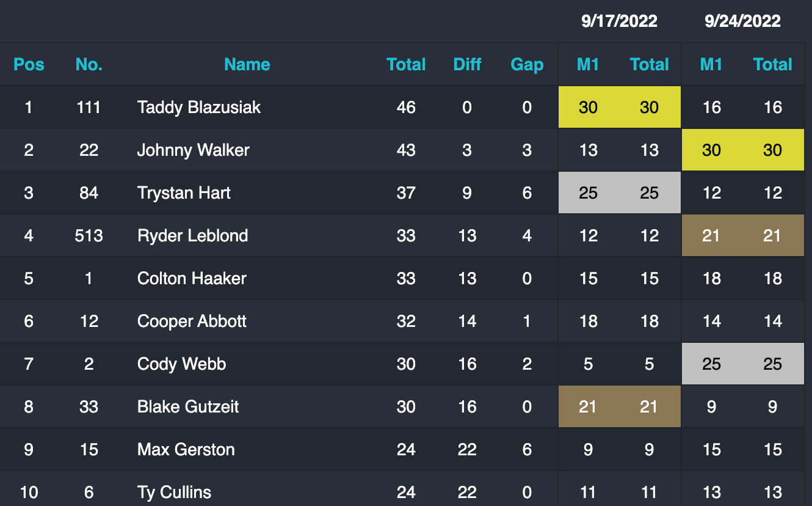The image size is (812, 506).
Task: Click the Diff column header
Action: pos(467,64)
